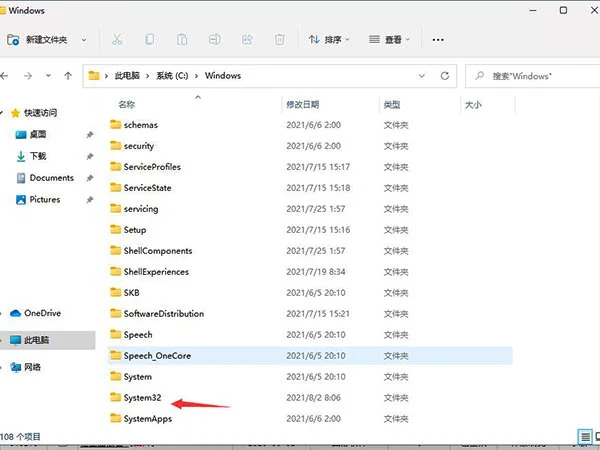Click 系统 (C:) in the address breadcrumb

point(172,76)
